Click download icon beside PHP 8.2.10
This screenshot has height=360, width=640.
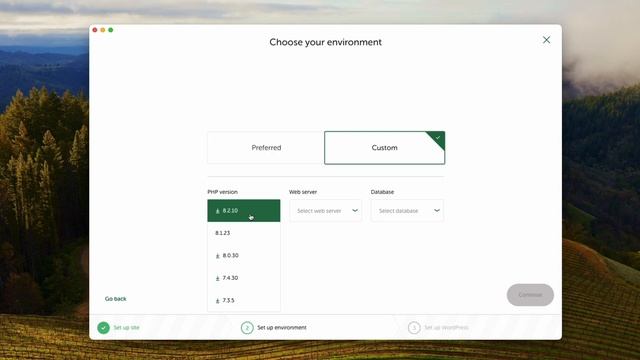tap(218, 211)
